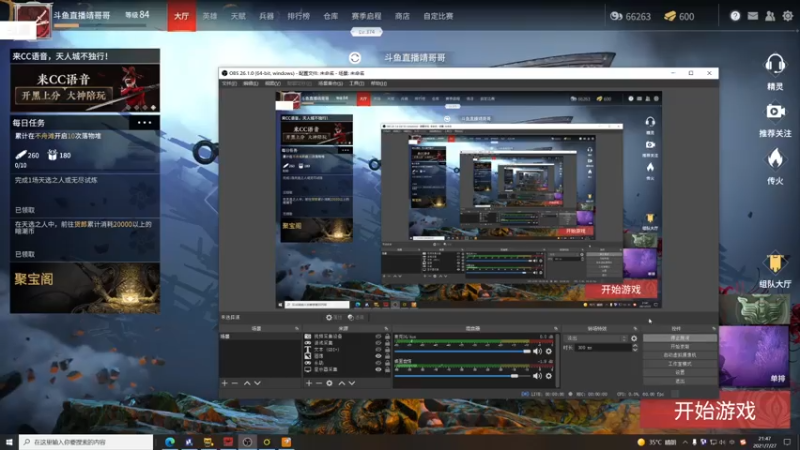Toggle lock on 图像 source

pyautogui.click(x=387, y=356)
